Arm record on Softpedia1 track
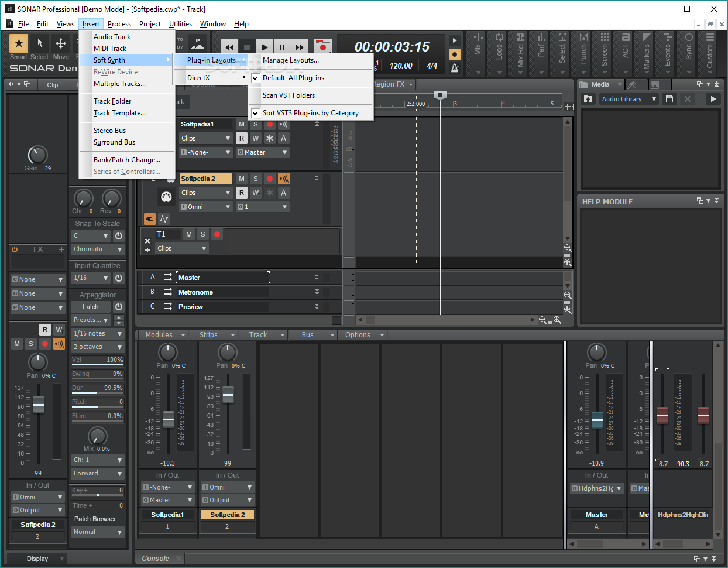This screenshot has height=568, width=728. (270, 124)
